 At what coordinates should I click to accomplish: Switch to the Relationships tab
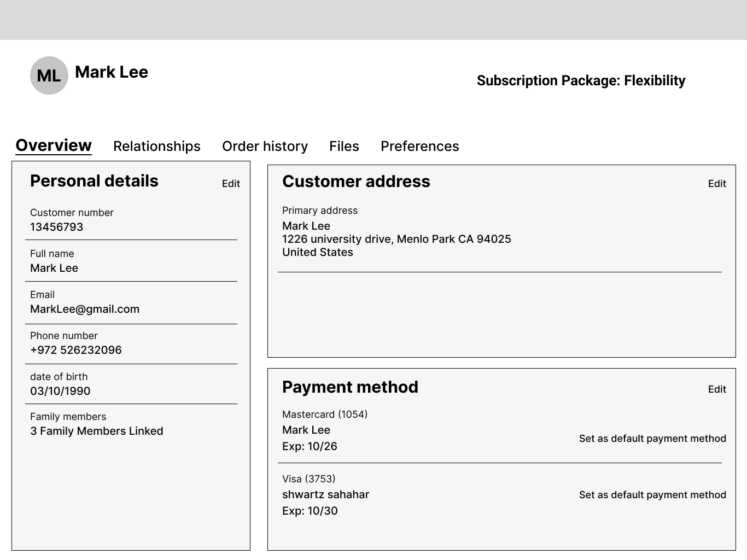[157, 146]
